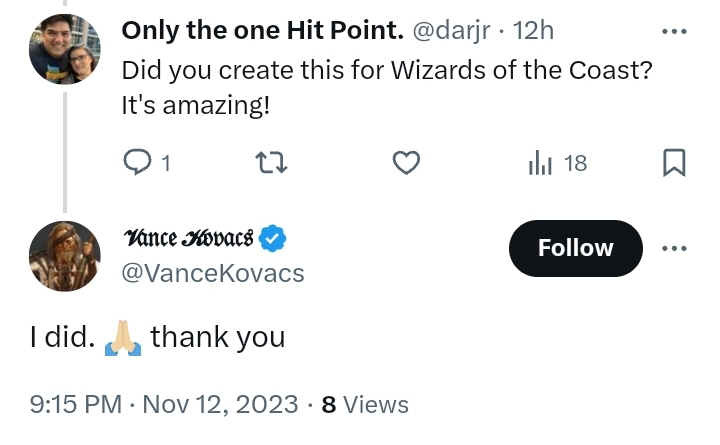Bookmark the darjr tweet
The width and height of the screenshot is (720, 445).
[674, 163]
